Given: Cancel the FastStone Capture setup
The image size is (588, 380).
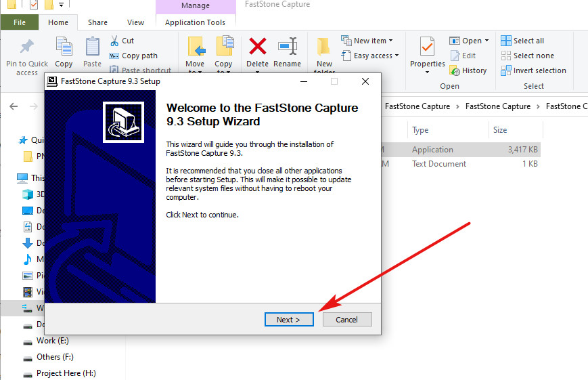Looking at the screenshot, I should pos(347,320).
